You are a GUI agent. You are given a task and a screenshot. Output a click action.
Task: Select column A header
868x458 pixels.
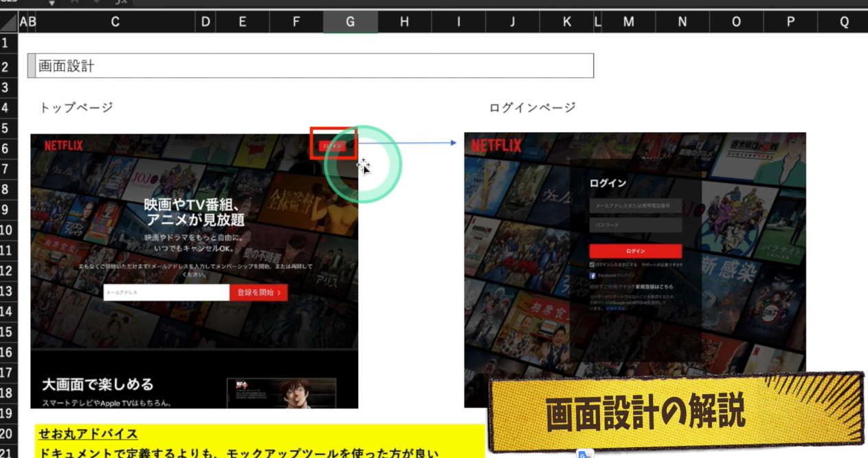coord(22,23)
